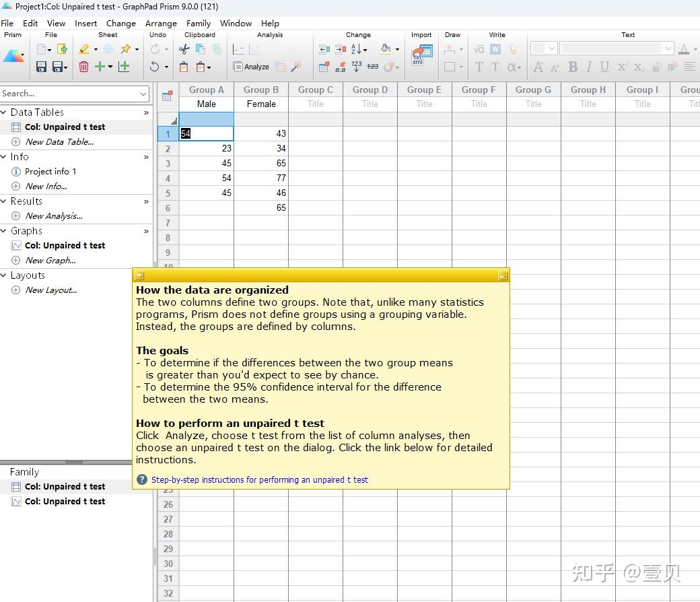Click the green plus new sheet icon
This screenshot has height=602, width=700.
click(x=100, y=67)
